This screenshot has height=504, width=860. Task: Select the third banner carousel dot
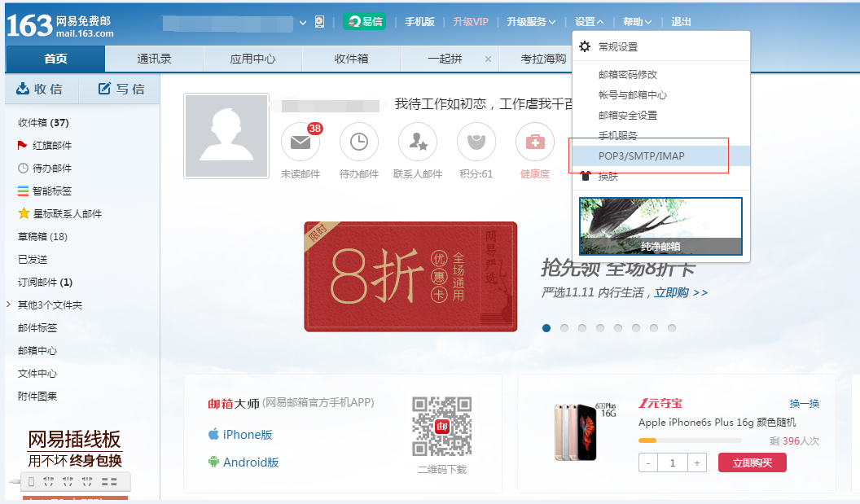click(582, 328)
